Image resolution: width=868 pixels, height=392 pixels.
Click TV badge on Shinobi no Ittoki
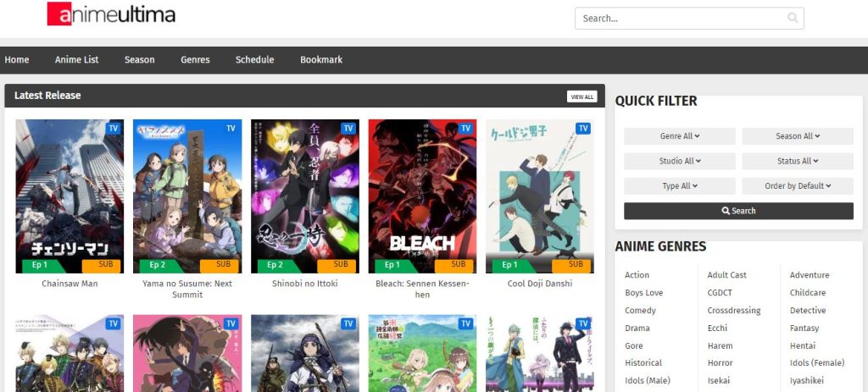(x=348, y=129)
